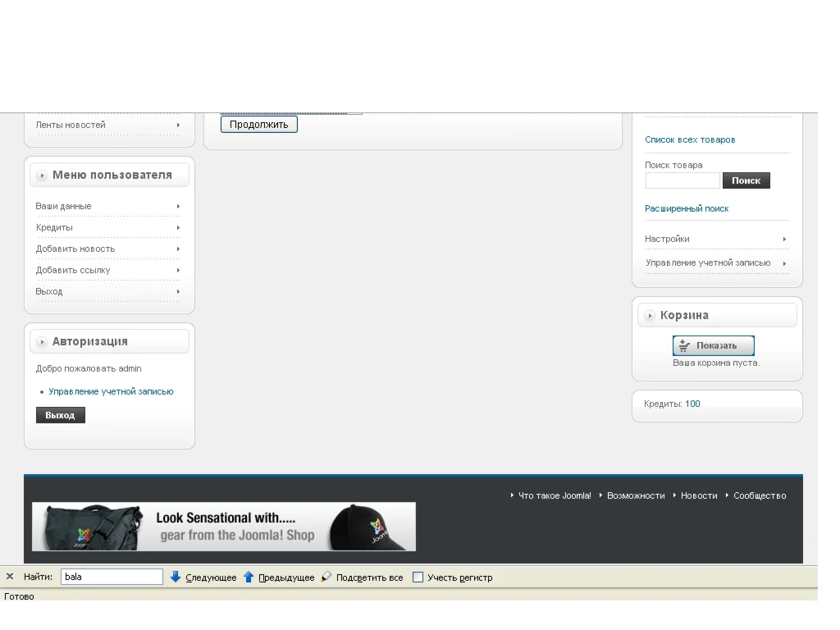840x630 pixels.
Task: Click arrow right of Управление учетной записью in shop menu
Action: (x=784, y=263)
